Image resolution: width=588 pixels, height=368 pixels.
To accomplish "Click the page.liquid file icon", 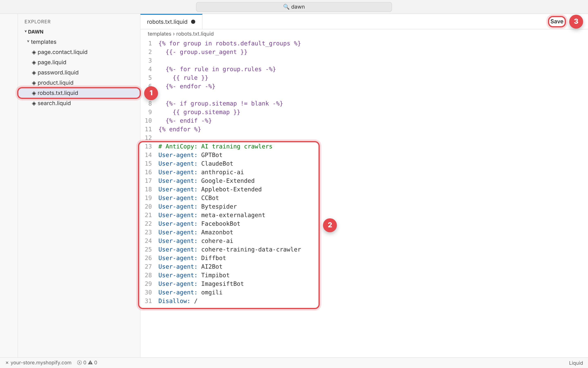I will [x=34, y=63].
